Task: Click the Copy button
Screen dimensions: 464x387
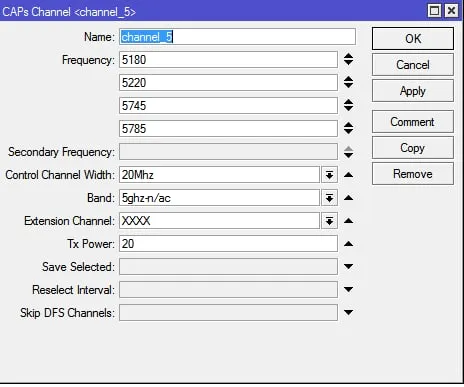Action: point(413,148)
